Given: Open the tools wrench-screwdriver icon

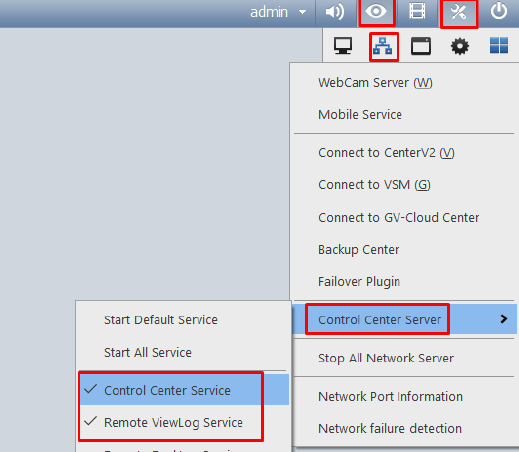Looking at the screenshot, I should 458,13.
